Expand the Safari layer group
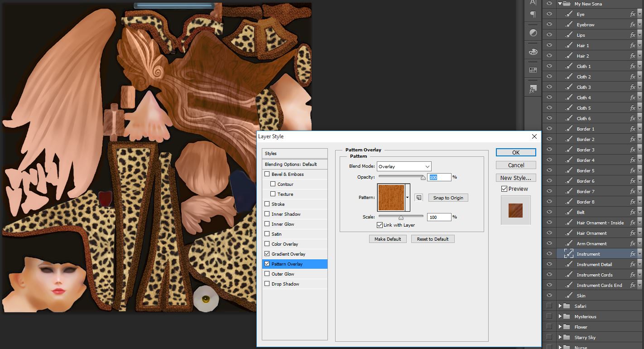The width and height of the screenshot is (644, 349). (x=560, y=306)
